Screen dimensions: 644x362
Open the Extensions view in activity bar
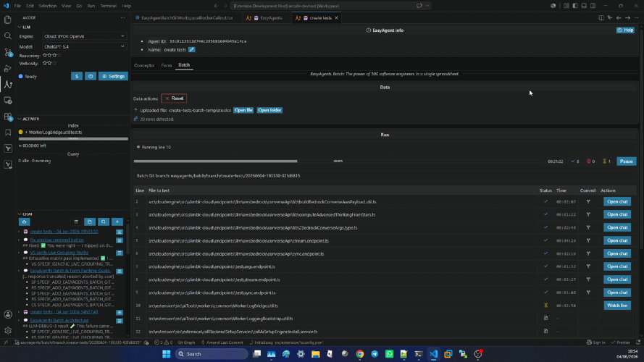click(8, 117)
